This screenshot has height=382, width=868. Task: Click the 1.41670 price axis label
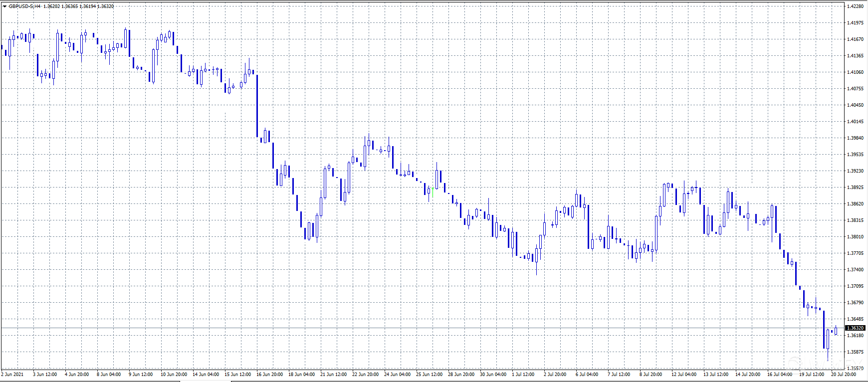pyautogui.click(x=855, y=39)
